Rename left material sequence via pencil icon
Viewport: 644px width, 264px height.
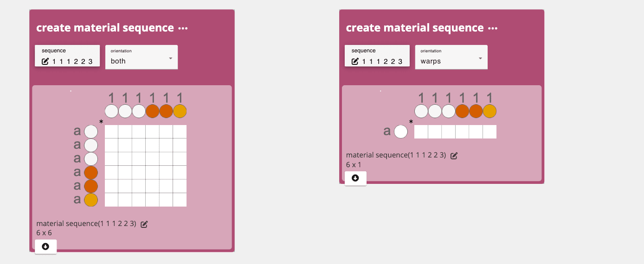[144, 224]
